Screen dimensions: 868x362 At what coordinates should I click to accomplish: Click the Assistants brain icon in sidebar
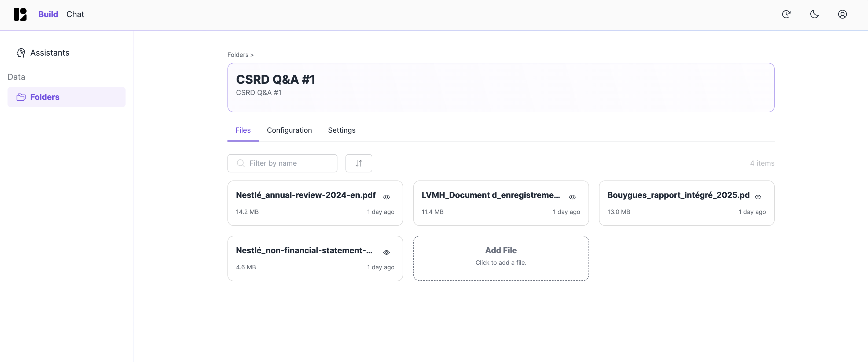tap(21, 53)
